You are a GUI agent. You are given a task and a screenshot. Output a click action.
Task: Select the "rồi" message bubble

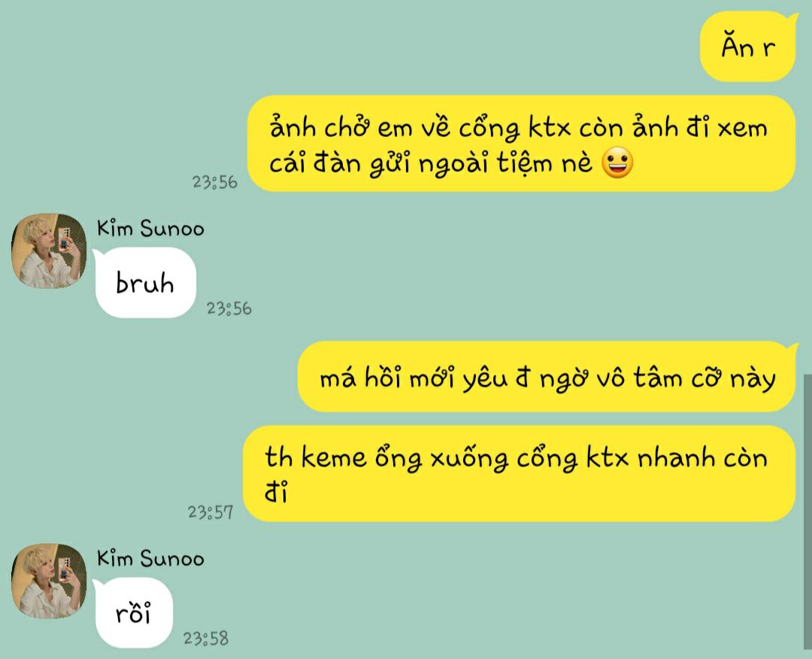(x=133, y=613)
